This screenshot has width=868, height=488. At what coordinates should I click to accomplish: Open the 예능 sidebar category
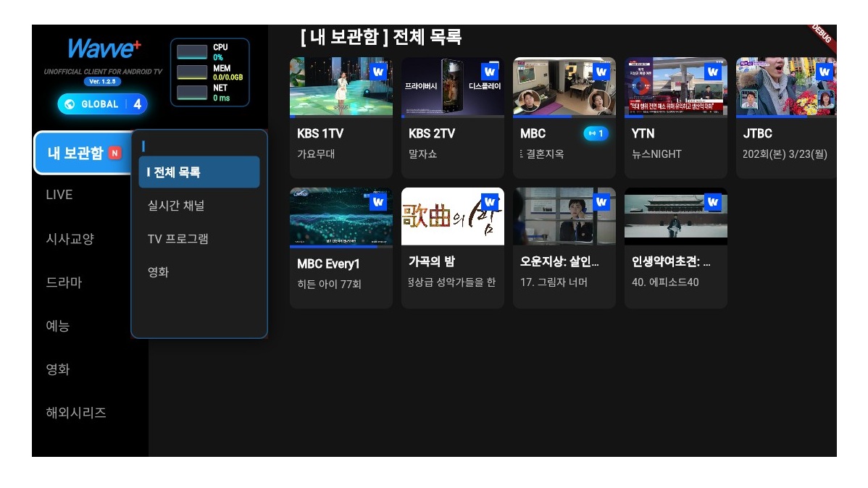click(57, 326)
